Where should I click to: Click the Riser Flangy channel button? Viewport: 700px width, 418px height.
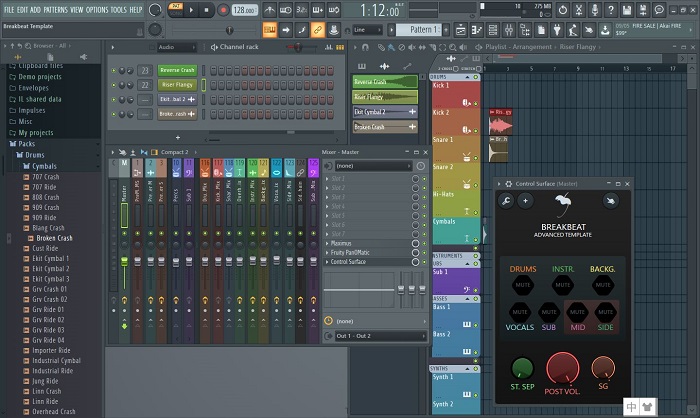pyautogui.click(x=177, y=84)
